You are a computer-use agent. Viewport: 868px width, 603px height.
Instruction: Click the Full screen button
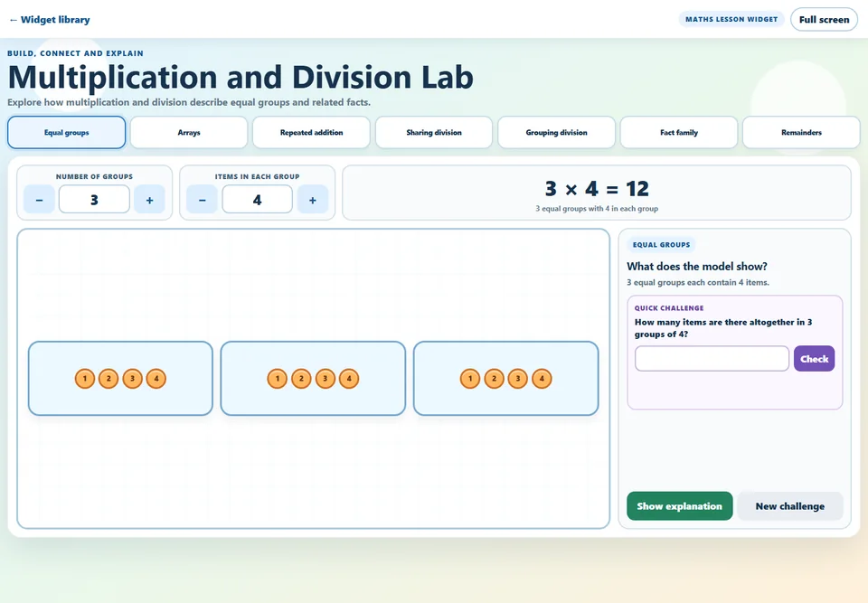pos(824,19)
